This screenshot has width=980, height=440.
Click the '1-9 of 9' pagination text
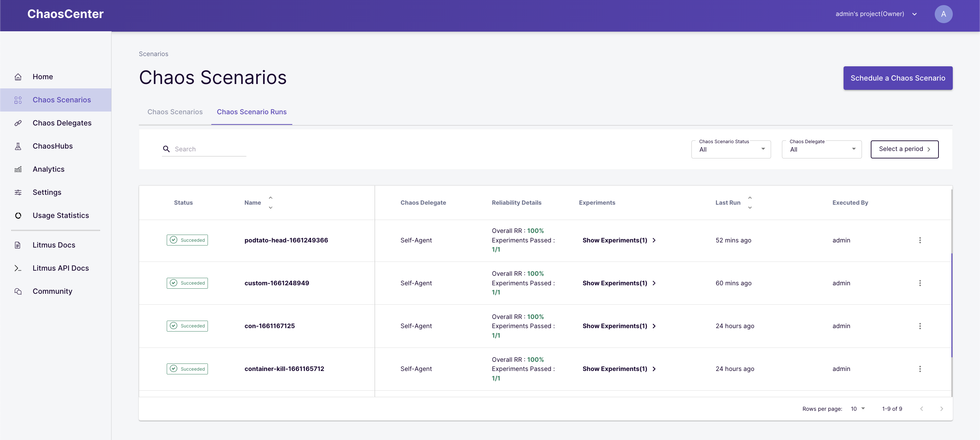coord(892,409)
